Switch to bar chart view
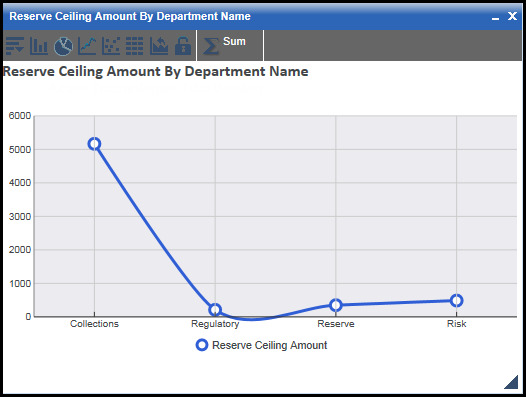 (39, 46)
